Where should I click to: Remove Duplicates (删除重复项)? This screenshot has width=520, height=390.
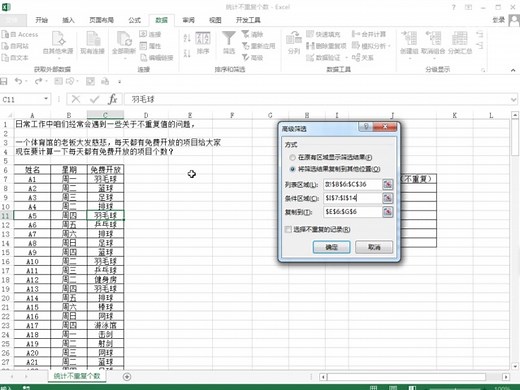326,46
